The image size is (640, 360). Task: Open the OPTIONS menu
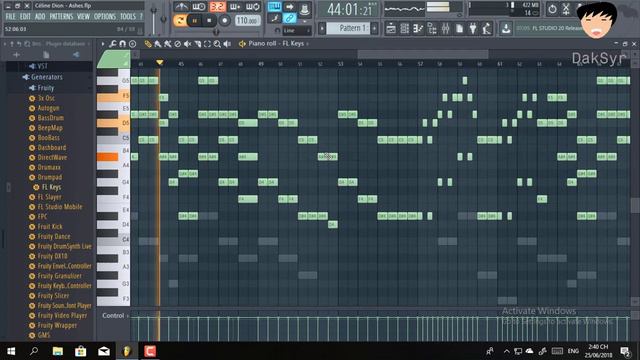click(x=105, y=16)
